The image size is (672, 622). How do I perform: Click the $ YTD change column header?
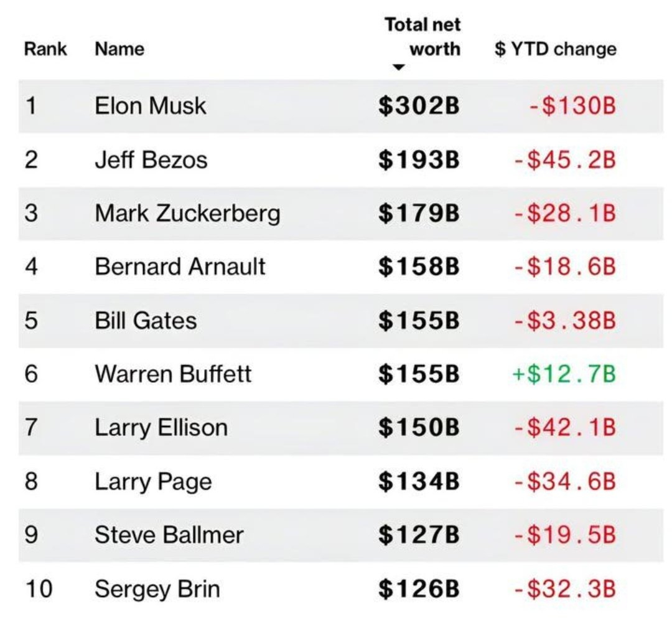point(556,49)
